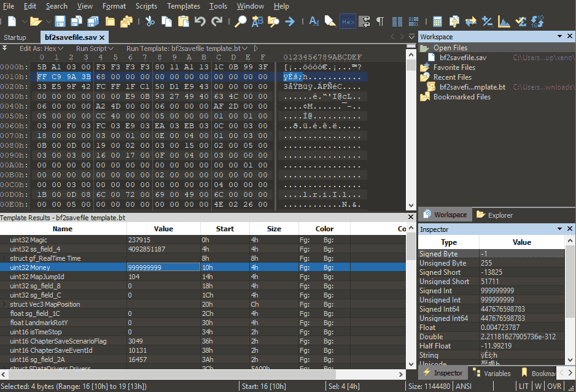Open the Calculator tool

pyautogui.click(x=437, y=21)
